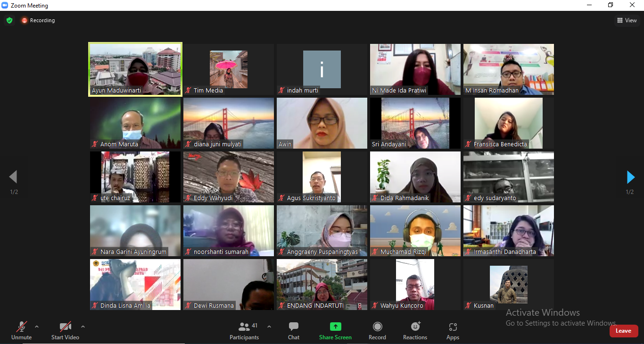Click Agus Sukristyanto's video tile
Viewport: 644px width, 344px height.
click(322, 177)
